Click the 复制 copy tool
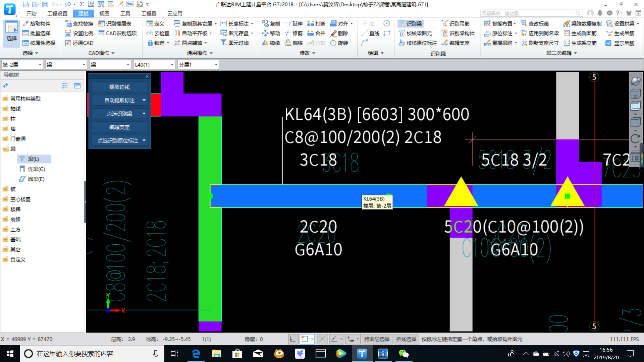Image resolution: width=644 pixels, height=362 pixels. click(x=271, y=23)
